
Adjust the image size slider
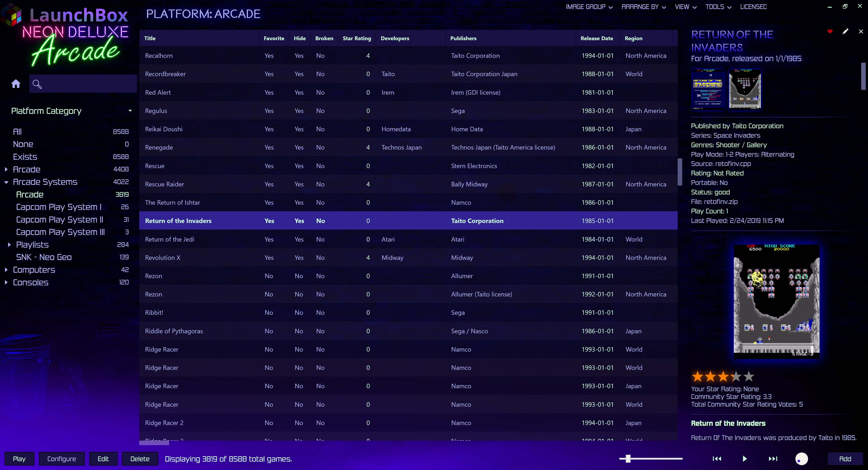point(628,458)
